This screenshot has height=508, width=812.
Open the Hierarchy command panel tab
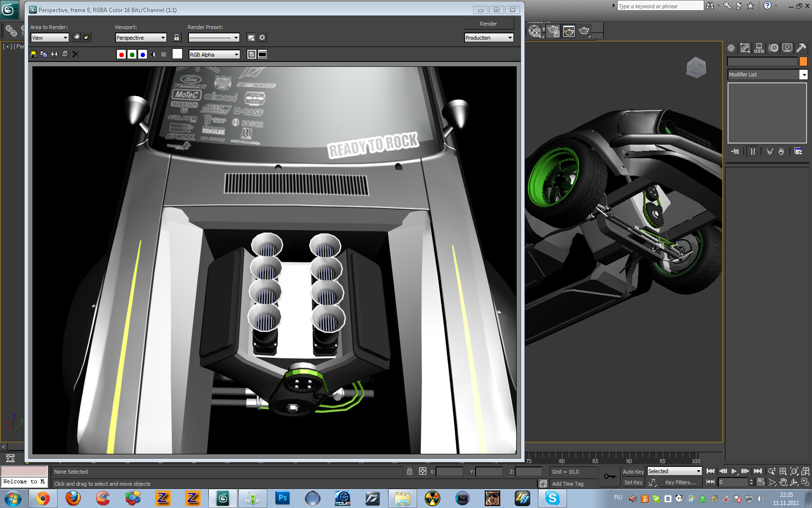coord(759,48)
